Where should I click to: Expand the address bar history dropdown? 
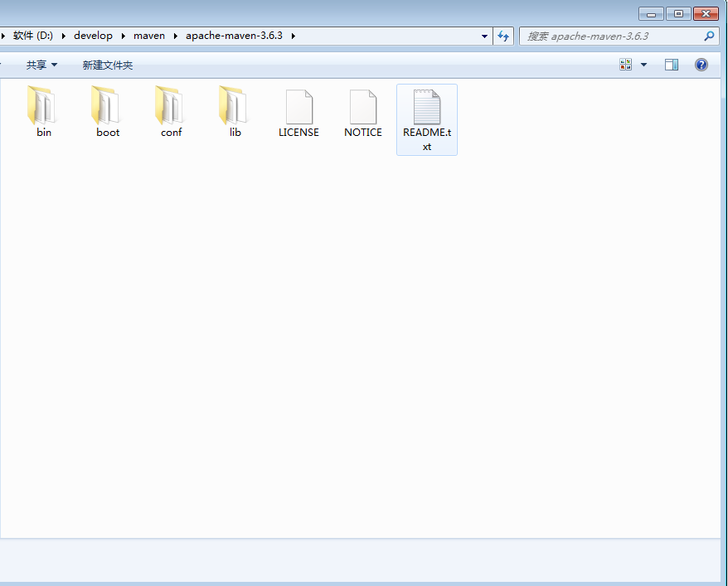click(484, 36)
